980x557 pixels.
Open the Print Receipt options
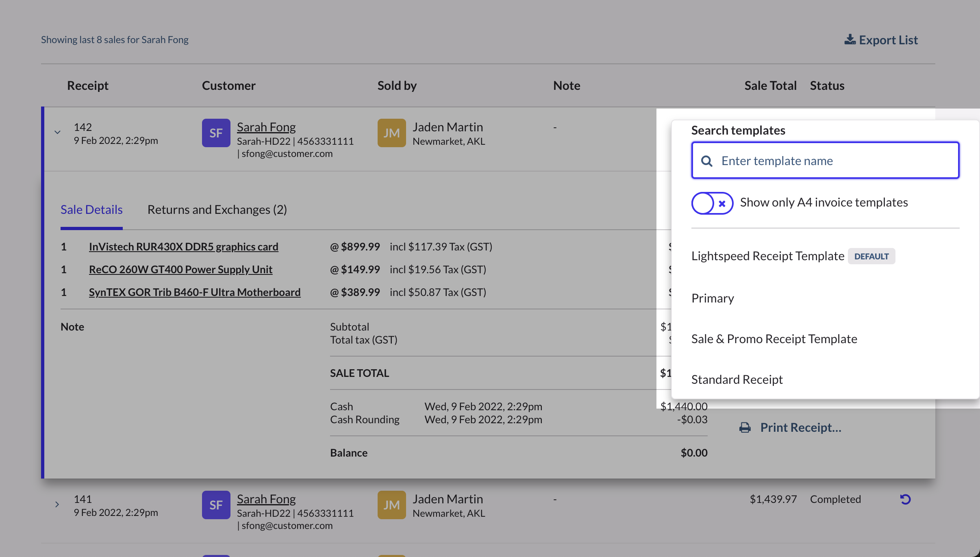click(800, 427)
